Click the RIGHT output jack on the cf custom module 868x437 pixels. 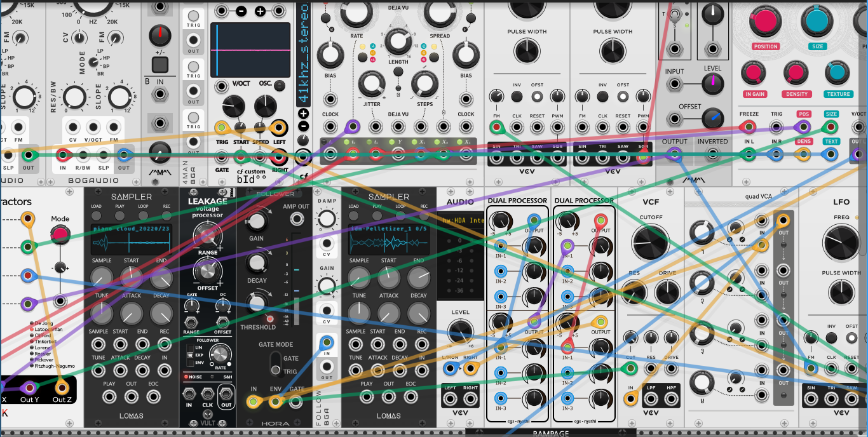tap(278, 156)
